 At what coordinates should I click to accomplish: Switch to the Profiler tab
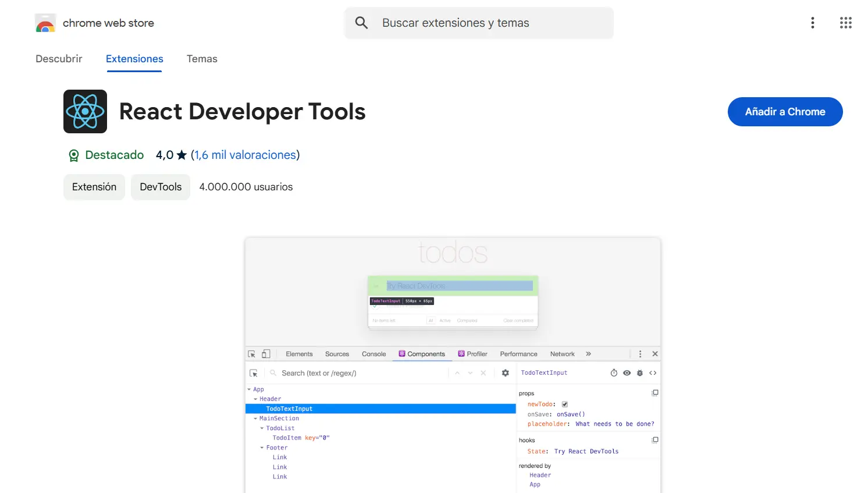pos(472,353)
